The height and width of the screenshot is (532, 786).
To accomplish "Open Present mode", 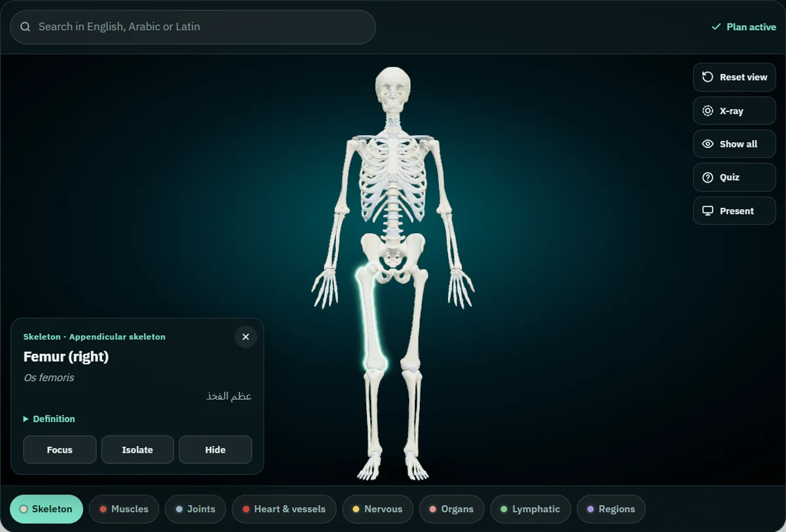I will (734, 211).
